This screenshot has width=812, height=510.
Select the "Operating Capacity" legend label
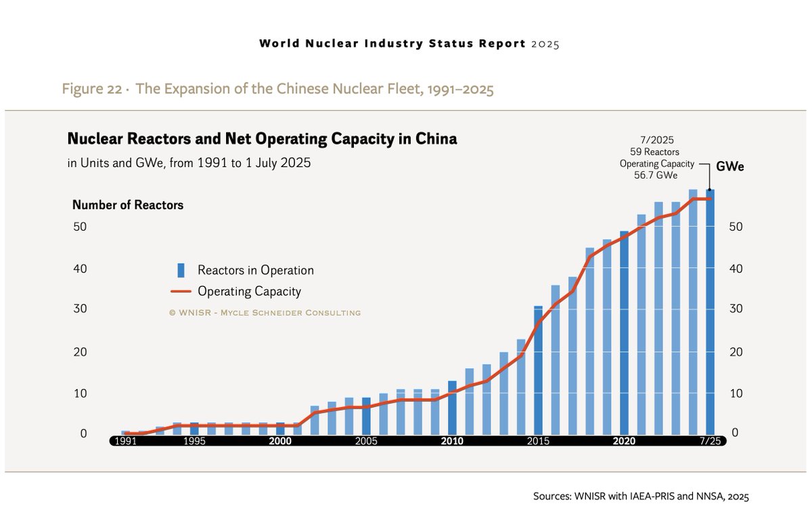pos(249,292)
